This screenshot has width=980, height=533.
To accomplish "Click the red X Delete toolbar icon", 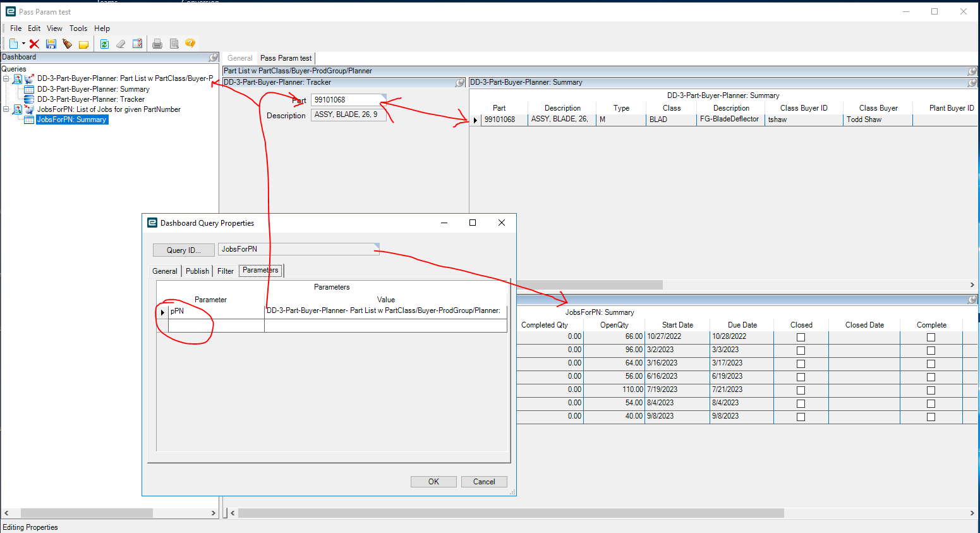I will click(x=34, y=44).
